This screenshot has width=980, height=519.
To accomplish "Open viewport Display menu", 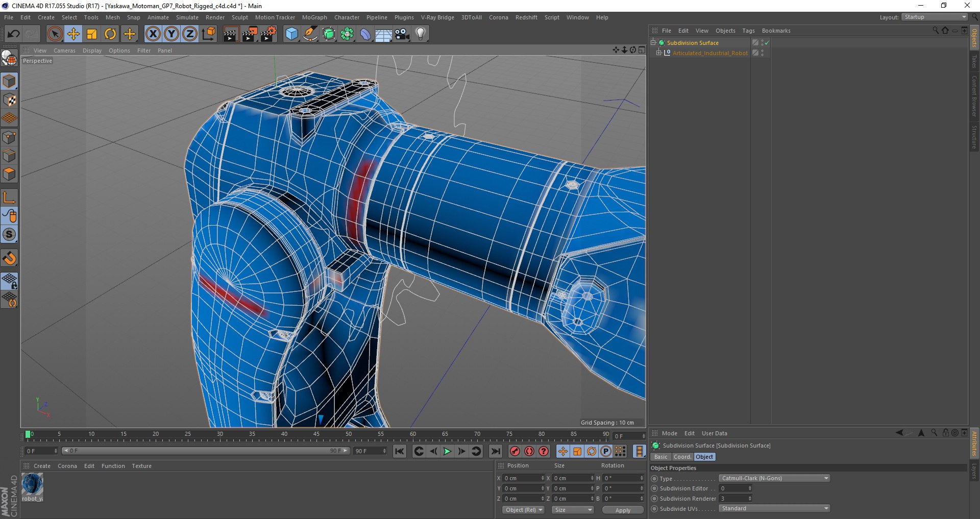I will pyautogui.click(x=92, y=51).
